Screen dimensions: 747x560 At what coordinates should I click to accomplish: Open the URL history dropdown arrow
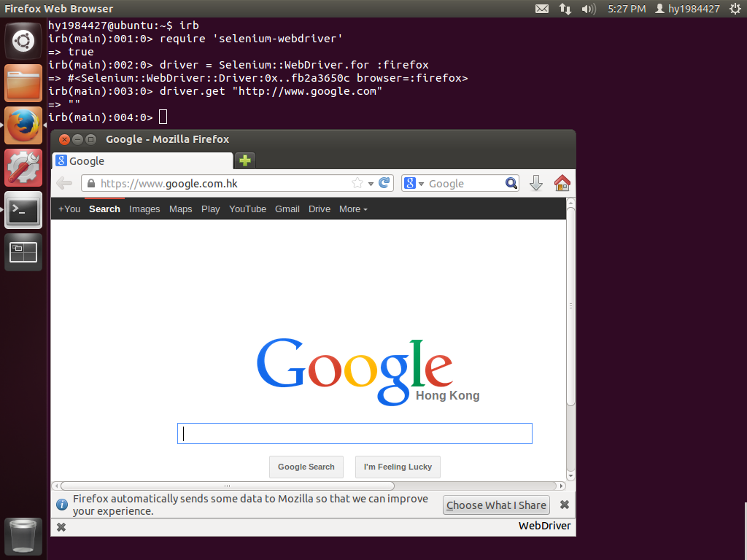[371, 184]
